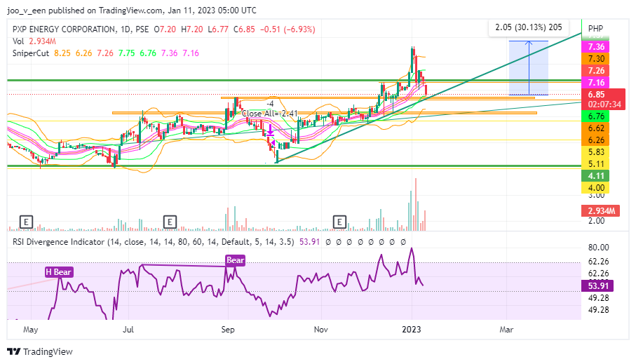Click the RSI Divergence Indicator legend title

[58, 242]
